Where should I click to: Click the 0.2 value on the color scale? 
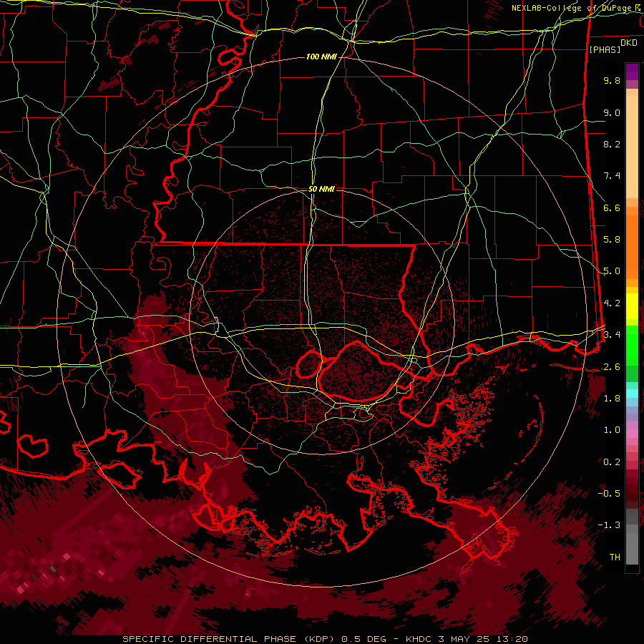pos(612,462)
